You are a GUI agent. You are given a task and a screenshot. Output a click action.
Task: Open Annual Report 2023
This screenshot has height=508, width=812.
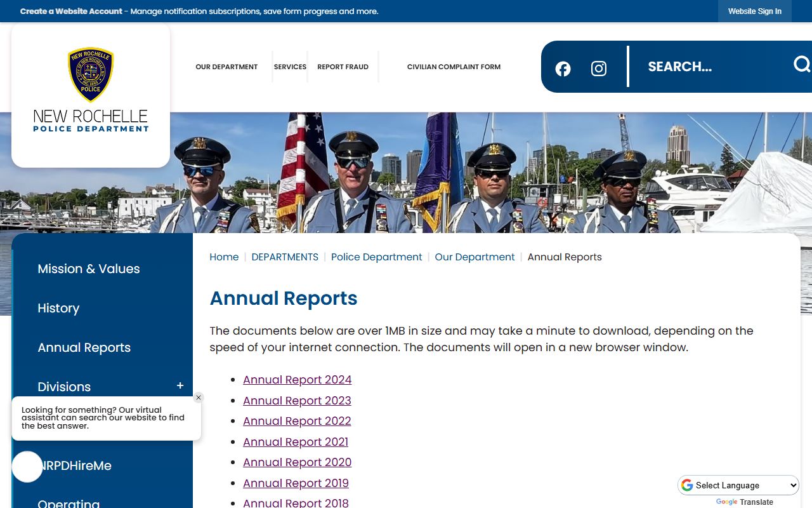pyautogui.click(x=297, y=401)
